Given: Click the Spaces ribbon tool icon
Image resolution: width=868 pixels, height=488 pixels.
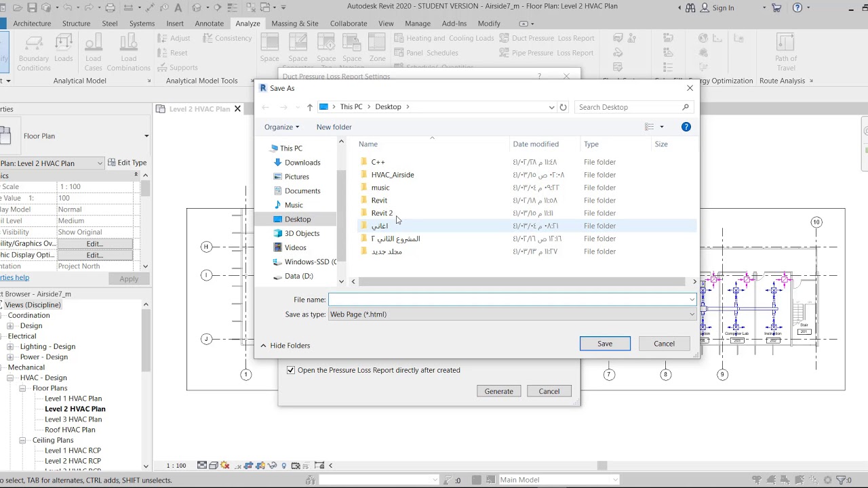Looking at the screenshot, I should (x=270, y=43).
